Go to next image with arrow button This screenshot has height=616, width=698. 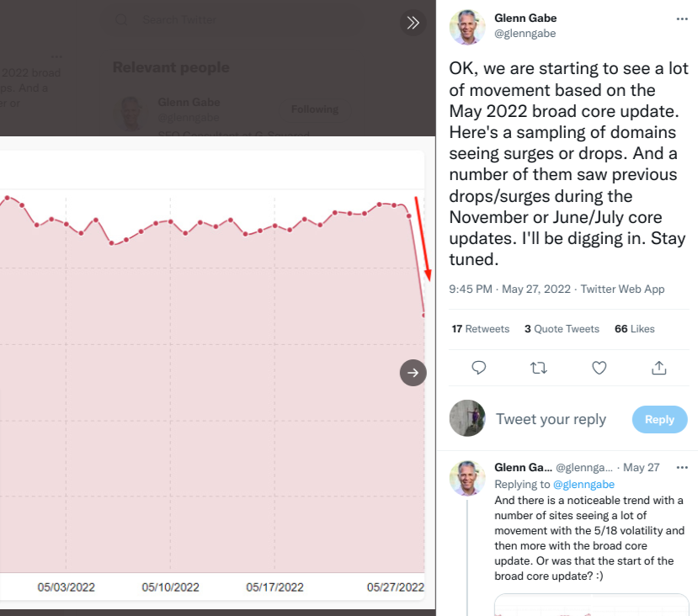[x=413, y=373]
